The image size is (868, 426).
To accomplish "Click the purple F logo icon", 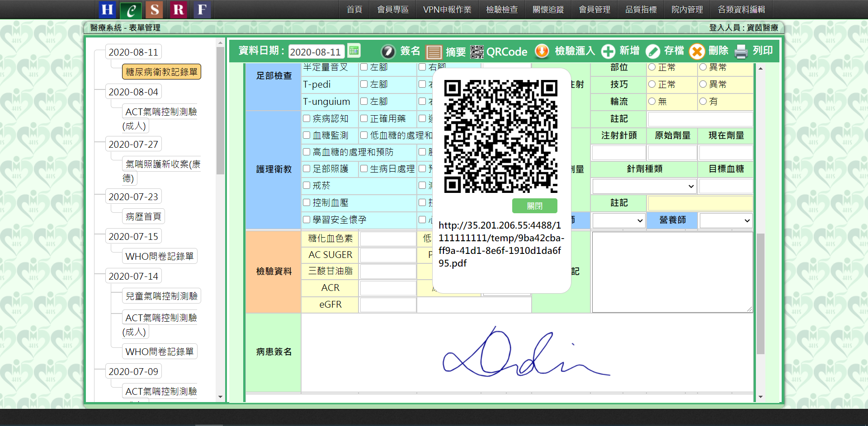I will pos(202,9).
